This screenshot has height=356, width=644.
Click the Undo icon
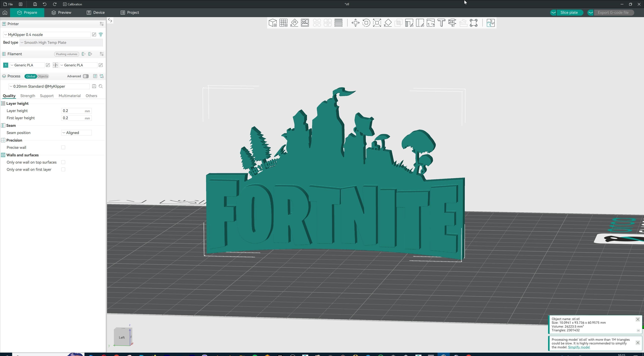pyautogui.click(x=44, y=4)
